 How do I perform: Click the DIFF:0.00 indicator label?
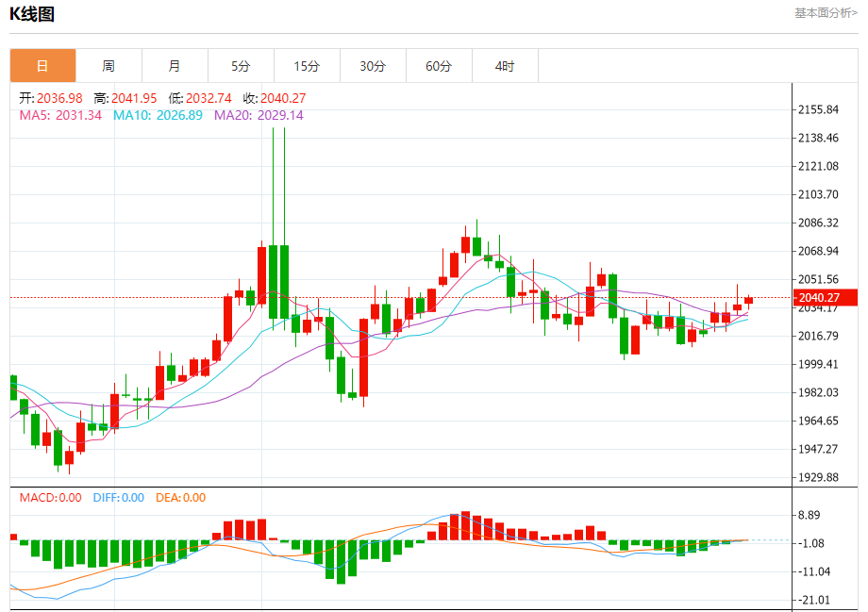119,498
